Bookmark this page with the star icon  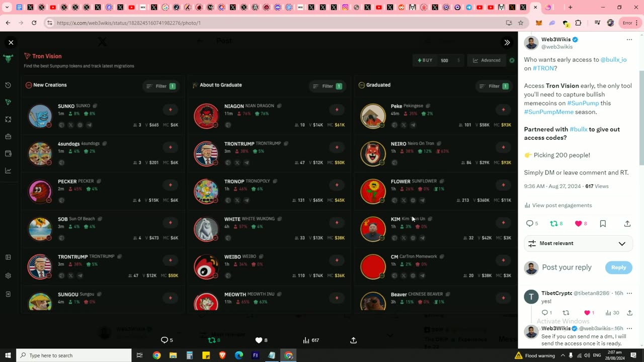click(x=521, y=23)
